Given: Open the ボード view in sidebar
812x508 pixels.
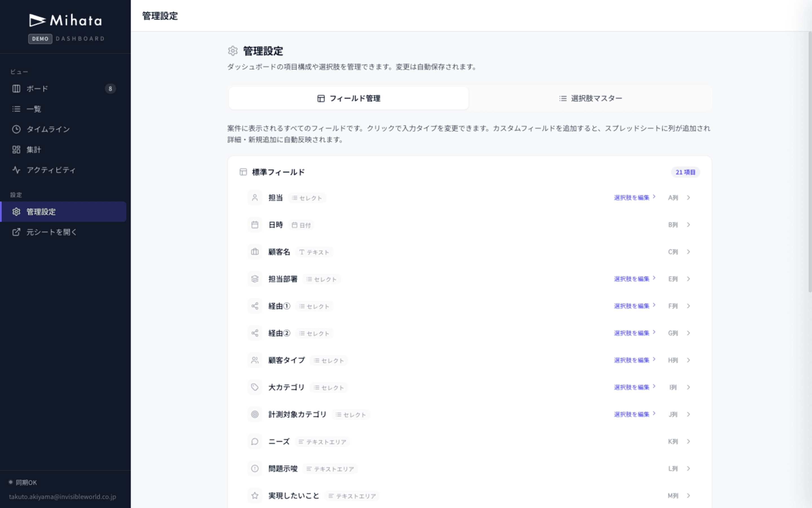Looking at the screenshot, I should (x=64, y=89).
